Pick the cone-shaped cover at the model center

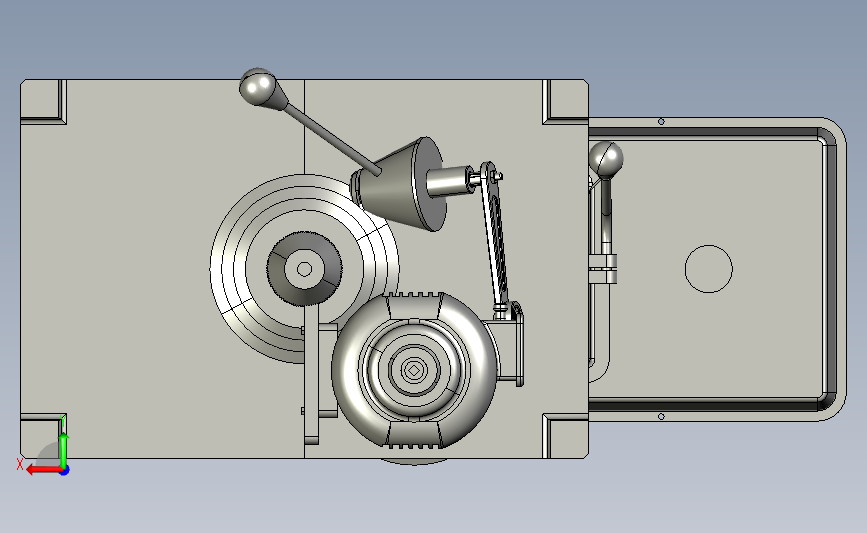(399, 184)
